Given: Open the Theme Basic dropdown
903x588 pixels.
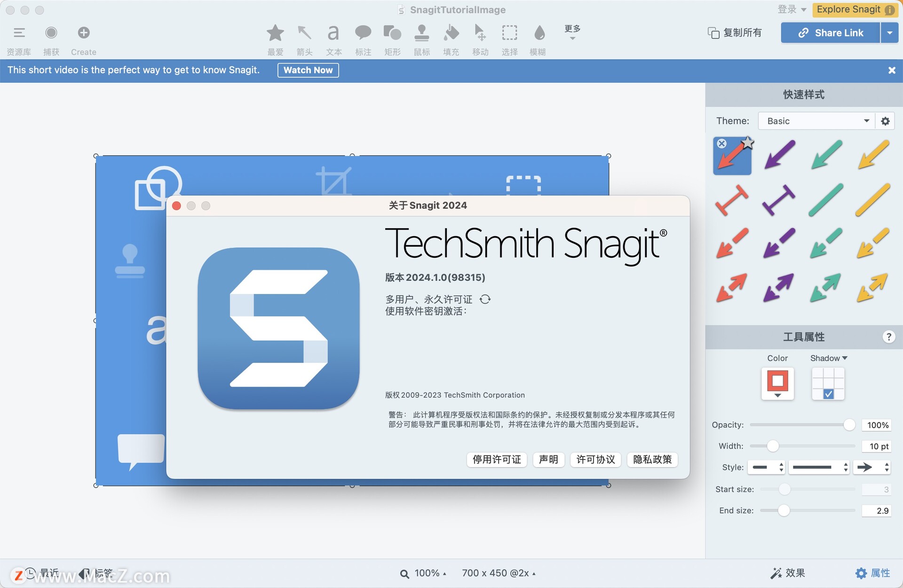Looking at the screenshot, I should click(816, 121).
